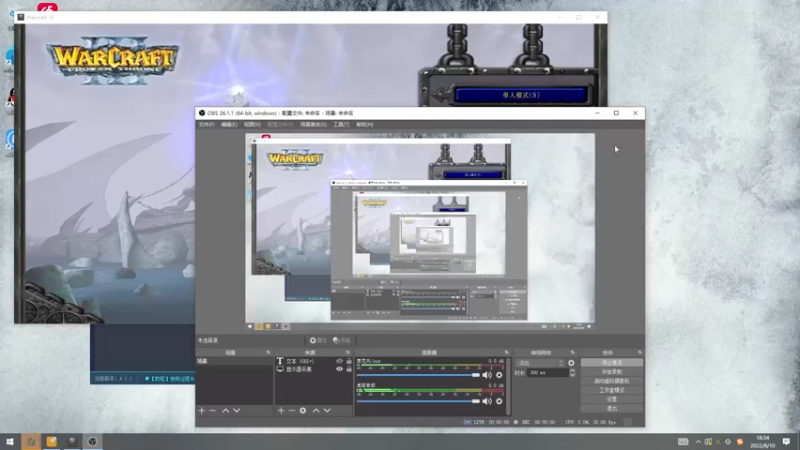Open source properties gear in the 来源 panel toolbar

[303, 410]
